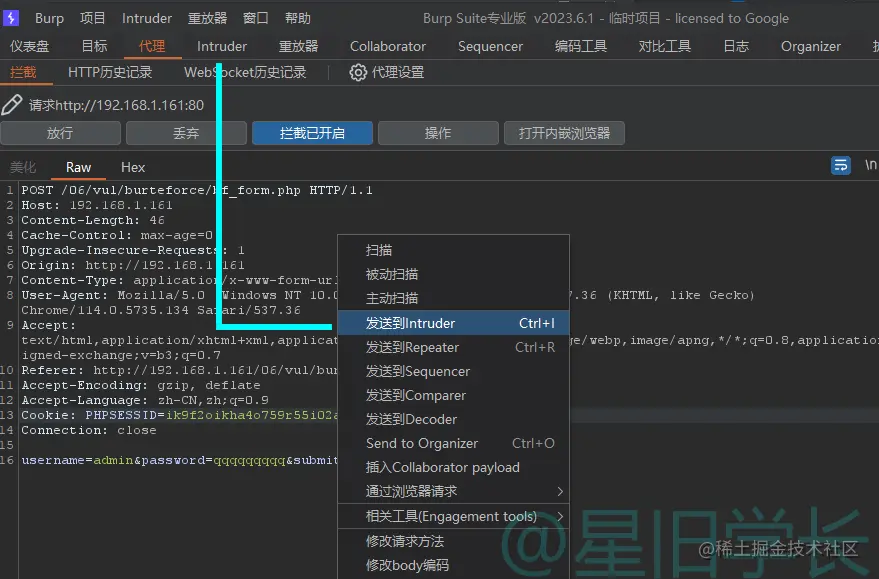
Task: Click the Connection: close header line
Action: click(89, 430)
